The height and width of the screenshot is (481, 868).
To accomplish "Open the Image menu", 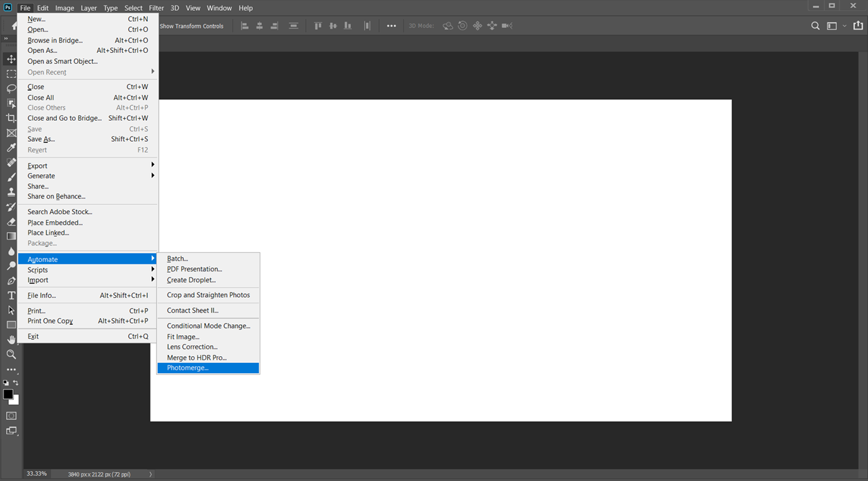I will (x=64, y=8).
